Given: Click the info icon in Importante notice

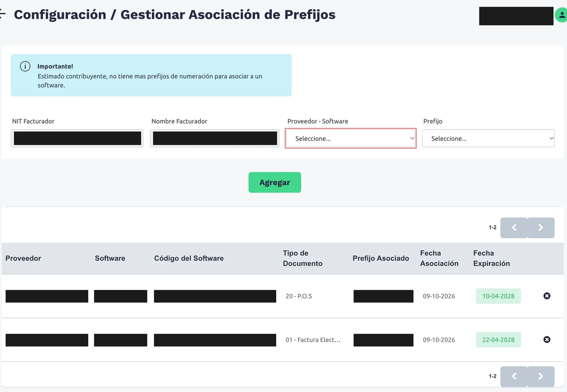Looking at the screenshot, I should [25, 66].
